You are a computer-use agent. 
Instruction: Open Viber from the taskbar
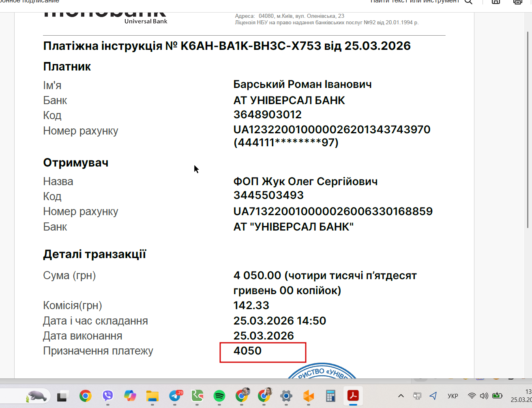107,396
